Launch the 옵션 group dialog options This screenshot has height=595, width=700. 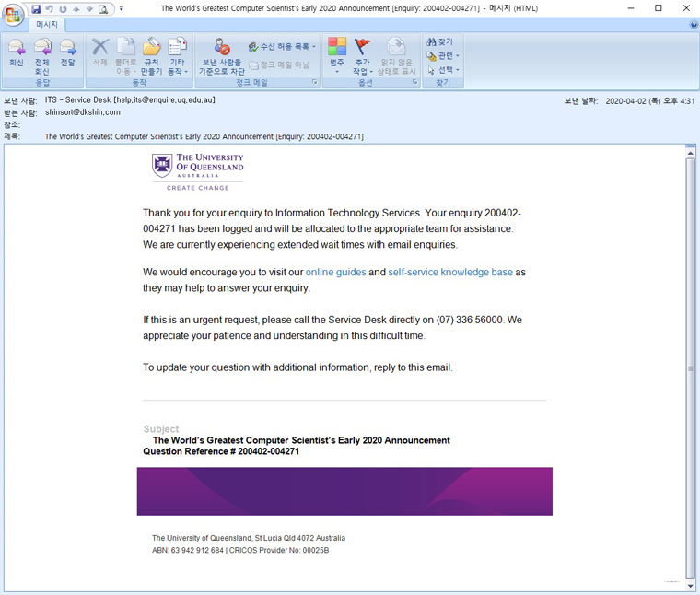coord(414,82)
